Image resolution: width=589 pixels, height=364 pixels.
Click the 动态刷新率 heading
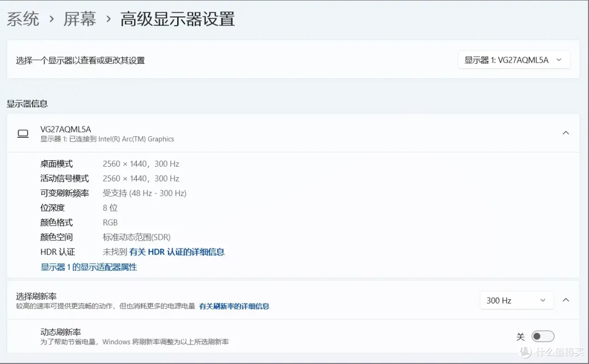61,332
